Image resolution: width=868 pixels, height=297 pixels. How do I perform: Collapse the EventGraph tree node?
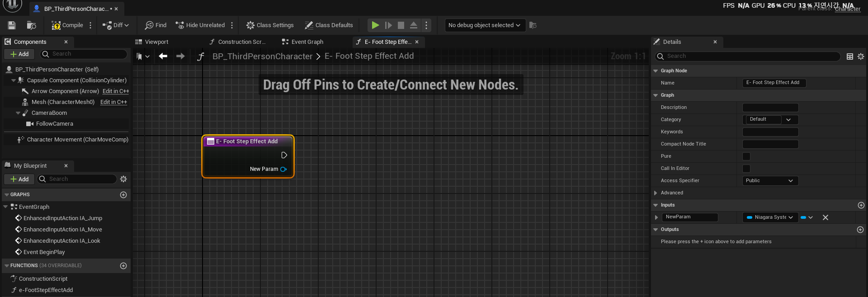click(5, 207)
